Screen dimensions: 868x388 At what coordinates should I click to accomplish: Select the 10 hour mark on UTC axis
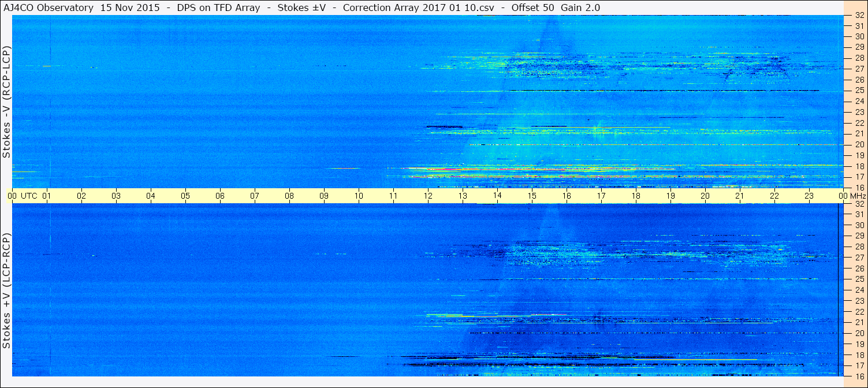(359, 196)
